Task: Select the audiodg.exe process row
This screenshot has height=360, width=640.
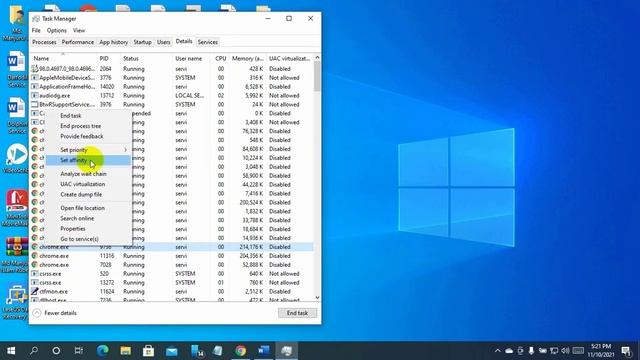Action: point(172,96)
